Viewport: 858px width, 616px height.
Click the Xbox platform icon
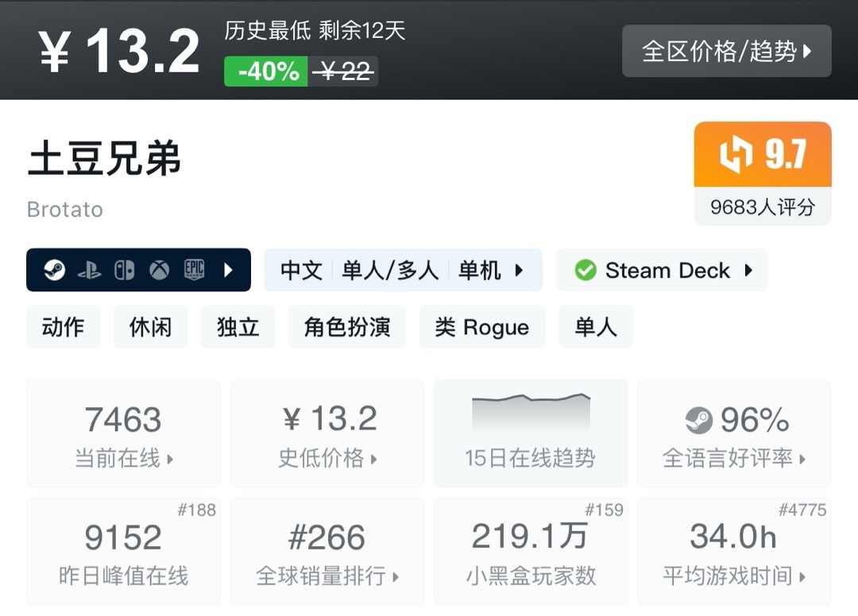click(x=160, y=271)
